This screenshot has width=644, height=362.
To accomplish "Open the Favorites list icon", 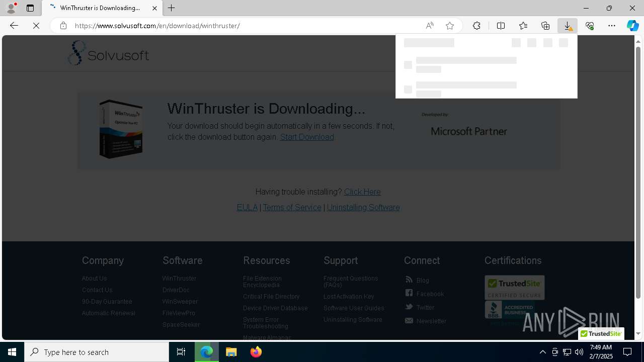I will coord(523,26).
